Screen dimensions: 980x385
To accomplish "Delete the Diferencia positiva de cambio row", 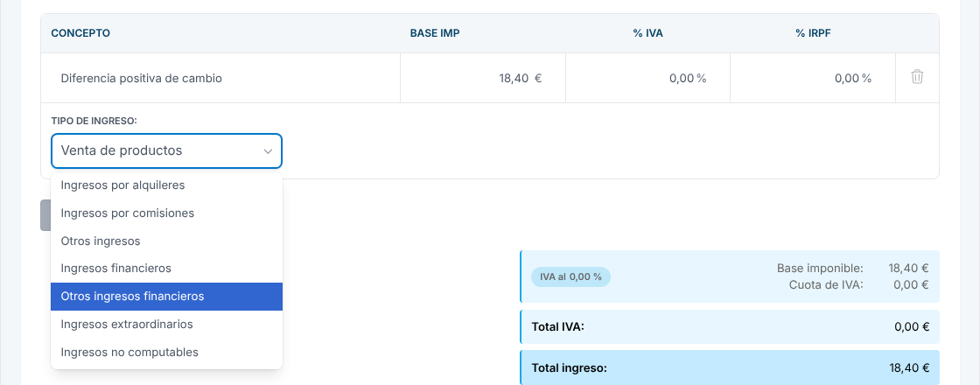I will [x=917, y=78].
